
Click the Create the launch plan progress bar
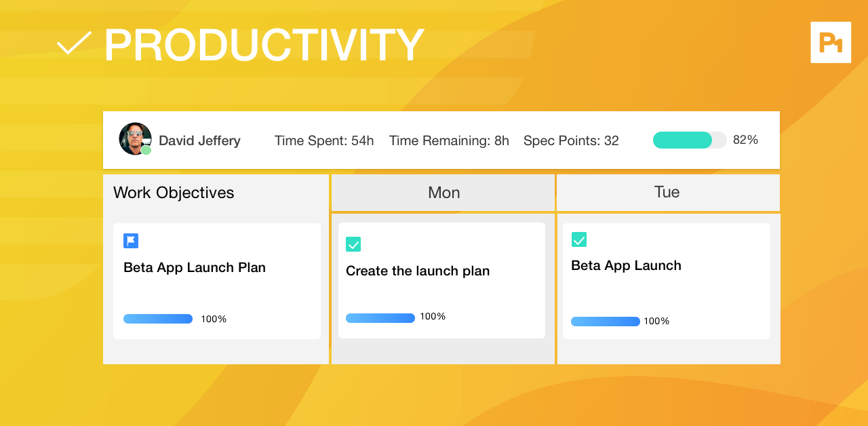(380, 317)
